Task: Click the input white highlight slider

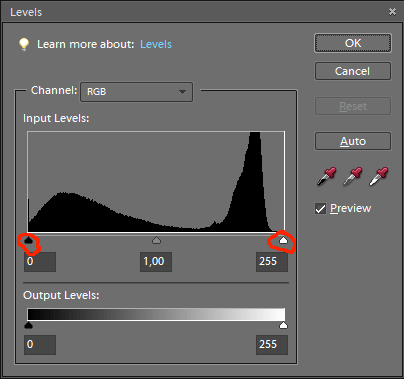Action: [x=283, y=240]
